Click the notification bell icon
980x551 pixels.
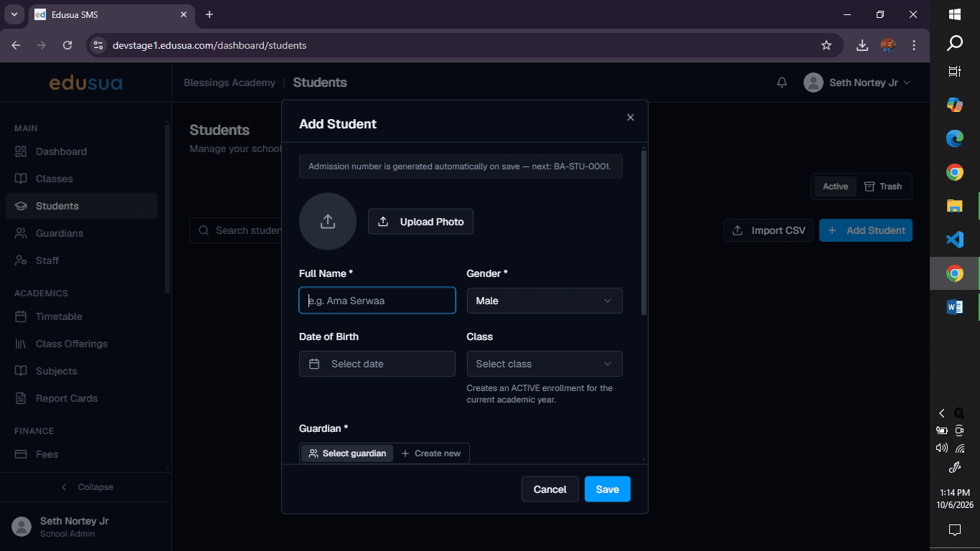[782, 83]
